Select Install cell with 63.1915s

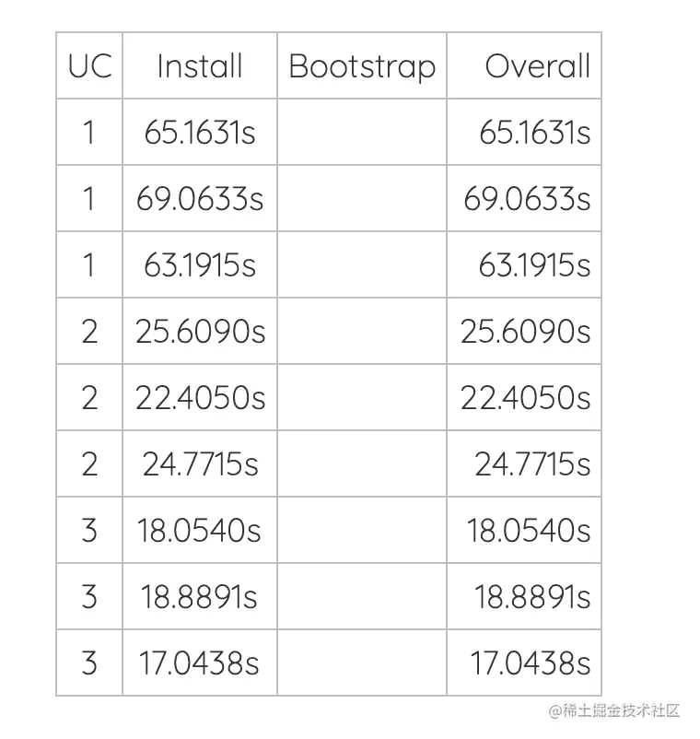coord(200,264)
